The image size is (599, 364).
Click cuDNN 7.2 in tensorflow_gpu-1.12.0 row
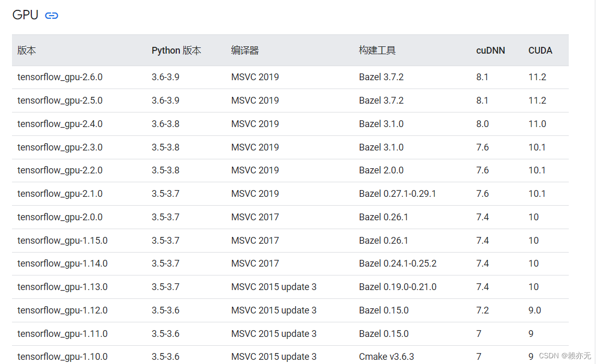click(483, 310)
